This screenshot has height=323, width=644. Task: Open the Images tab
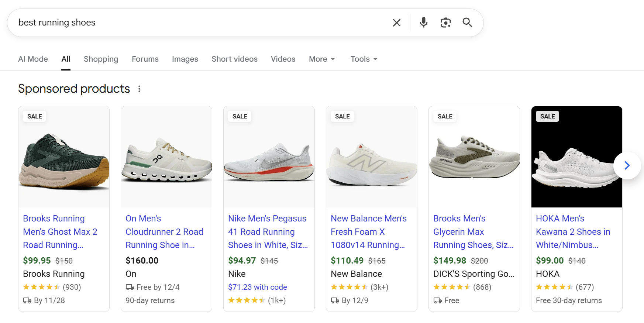point(185,59)
